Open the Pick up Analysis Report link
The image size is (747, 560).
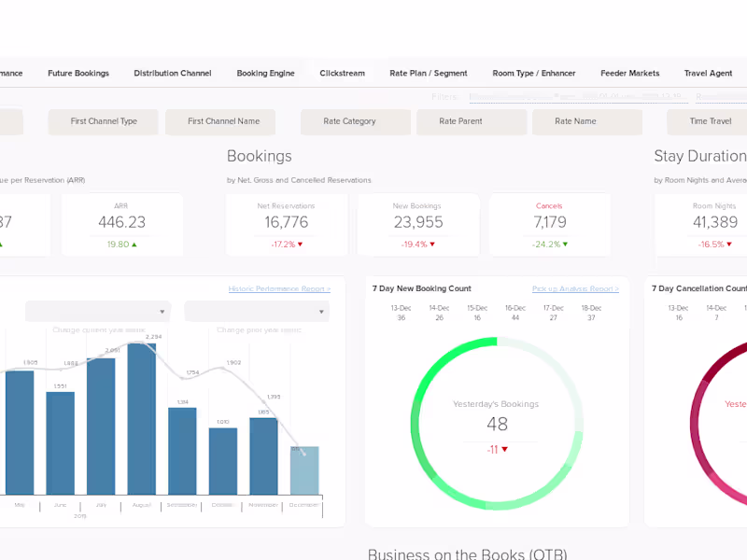coord(575,288)
